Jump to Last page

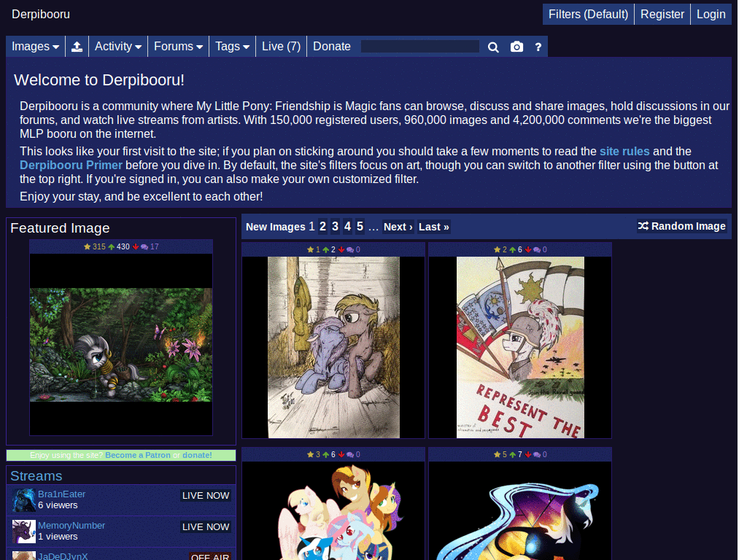pos(433,227)
